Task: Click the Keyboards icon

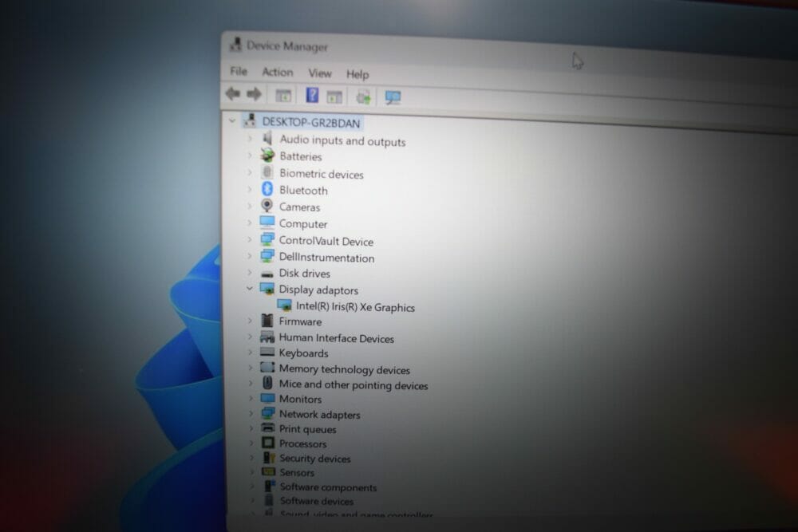Action: (267, 352)
